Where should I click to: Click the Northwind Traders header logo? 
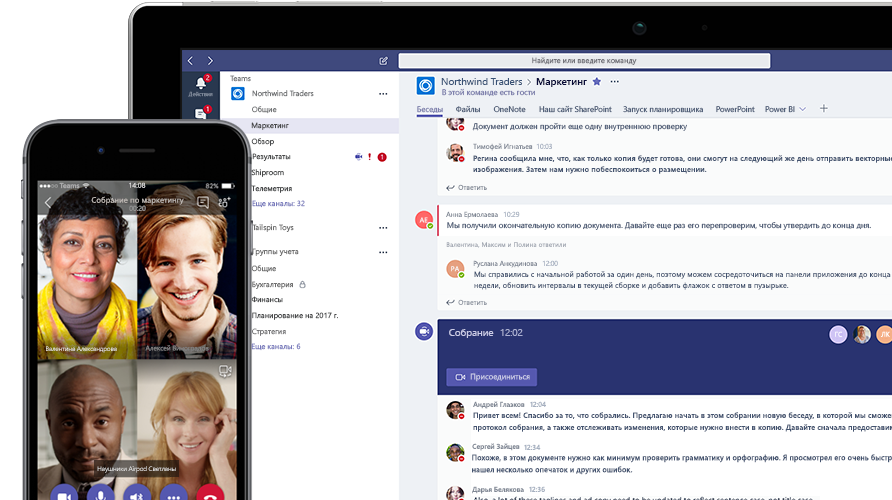pos(426,86)
